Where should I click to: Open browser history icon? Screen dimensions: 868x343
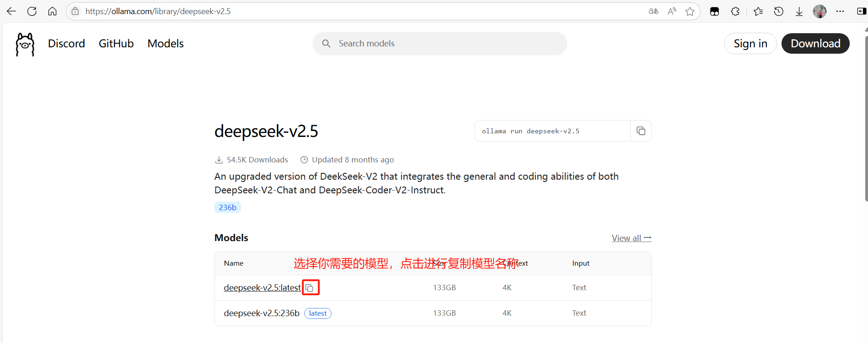779,11
